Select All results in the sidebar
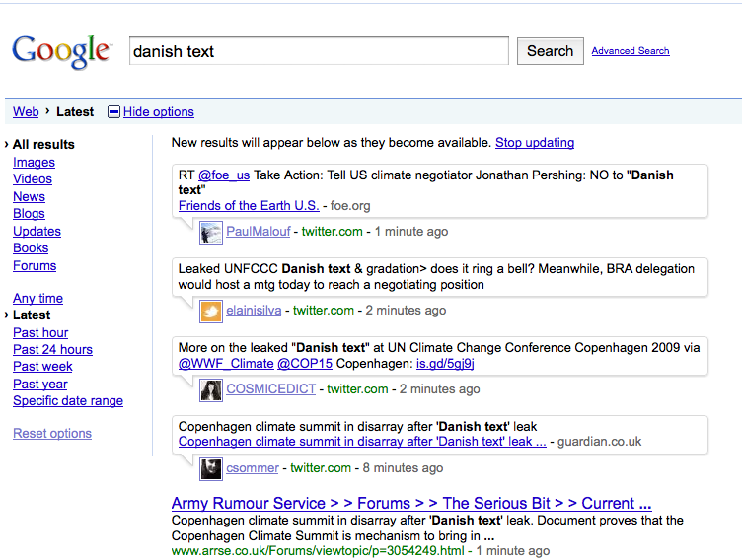The width and height of the screenshot is (742, 560). click(x=43, y=144)
